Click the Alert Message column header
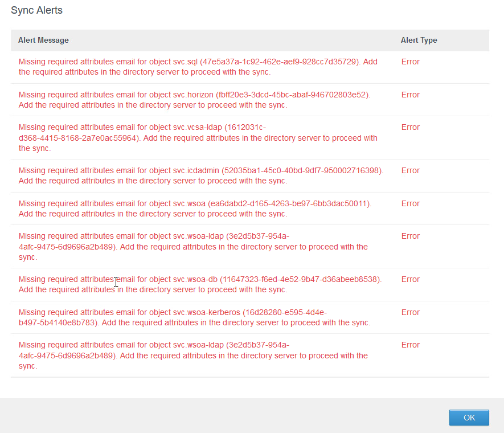The width and height of the screenshot is (504, 433). tap(43, 40)
